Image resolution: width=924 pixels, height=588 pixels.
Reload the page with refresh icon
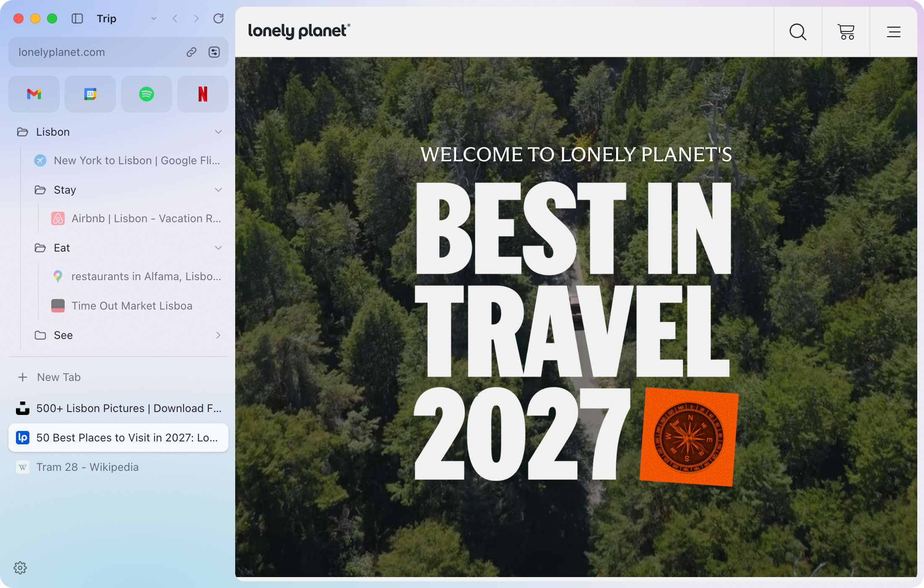[218, 18]
